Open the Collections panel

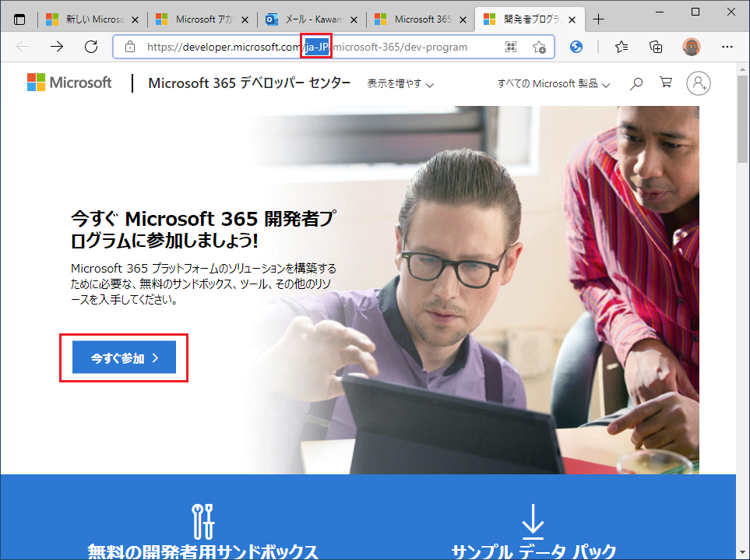pyautogui.click(x=656, y=47)
